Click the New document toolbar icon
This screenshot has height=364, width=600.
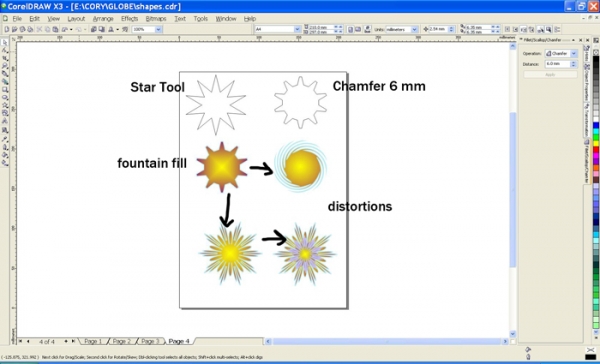7,29
